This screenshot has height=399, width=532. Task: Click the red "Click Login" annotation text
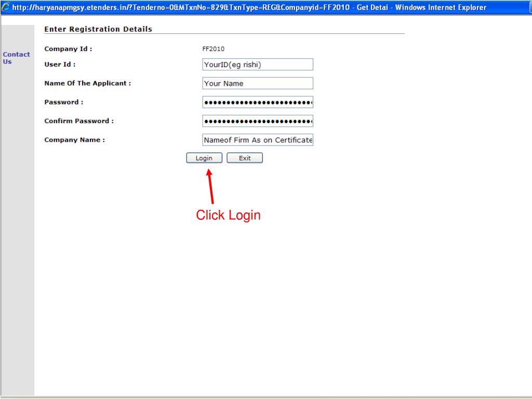coord(228,215)
